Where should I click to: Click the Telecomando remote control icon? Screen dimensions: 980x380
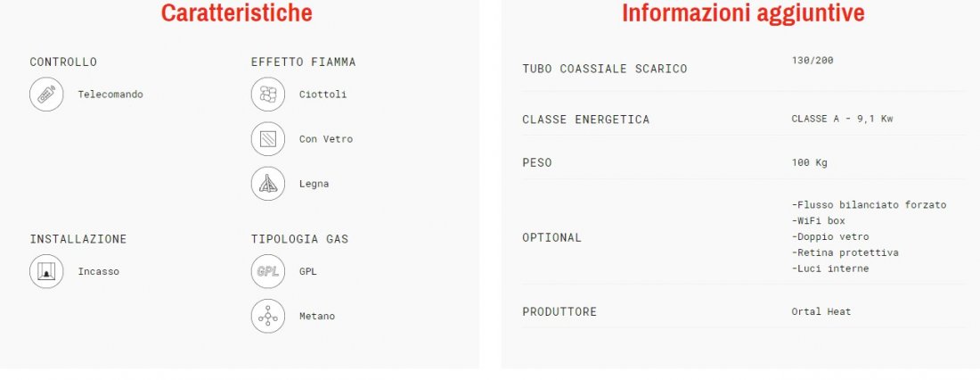coord(46,94)
